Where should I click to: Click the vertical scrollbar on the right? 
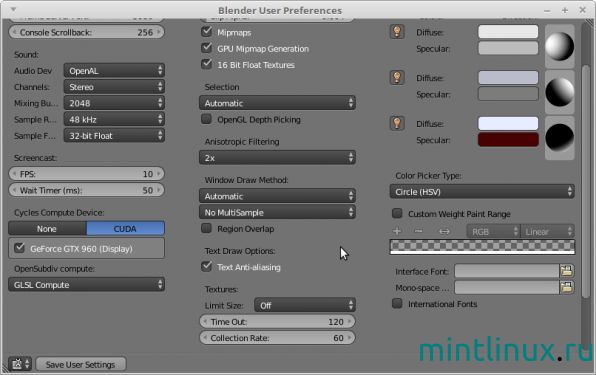click(586, 182)
